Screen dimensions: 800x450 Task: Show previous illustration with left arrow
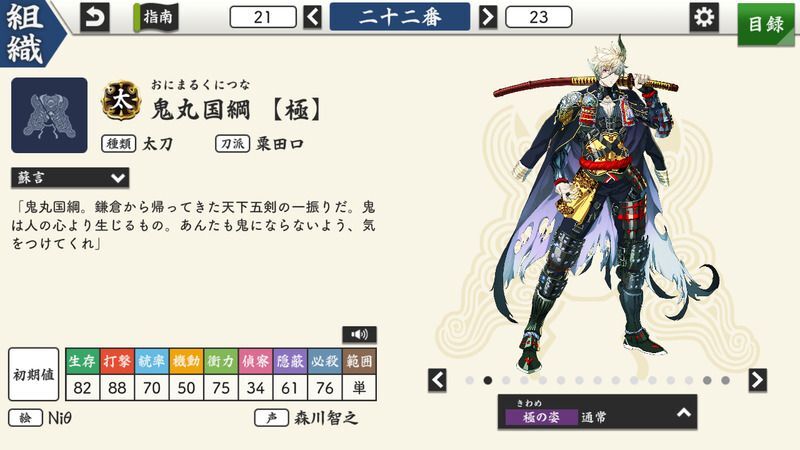(437, 380)
